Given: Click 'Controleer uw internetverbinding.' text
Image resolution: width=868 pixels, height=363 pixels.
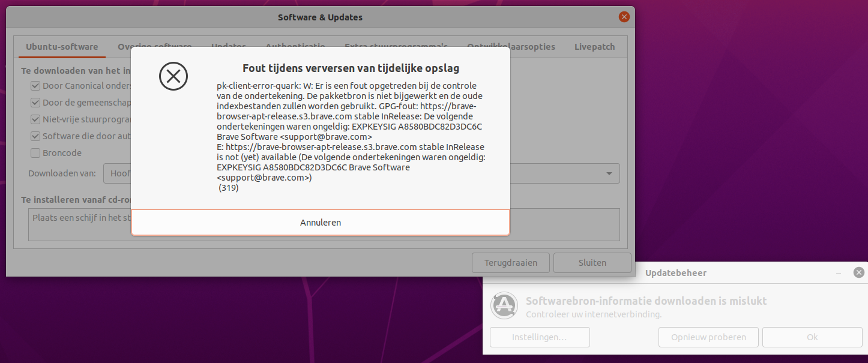Looking at the screenshot, I should [x=594, y=314].
